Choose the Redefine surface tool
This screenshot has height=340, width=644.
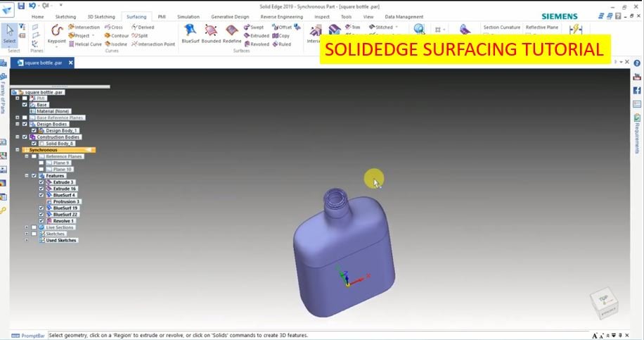(233, 34)
